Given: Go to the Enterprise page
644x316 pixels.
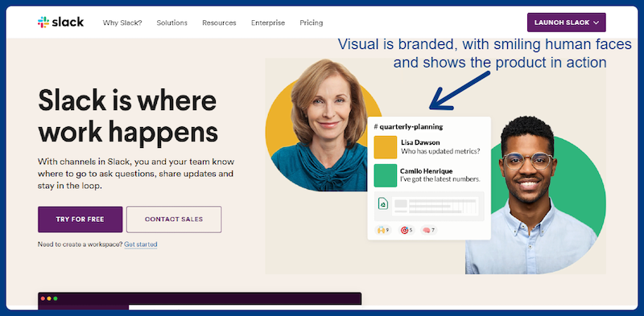Looking at the screenshot, I should tap(268, 23).
